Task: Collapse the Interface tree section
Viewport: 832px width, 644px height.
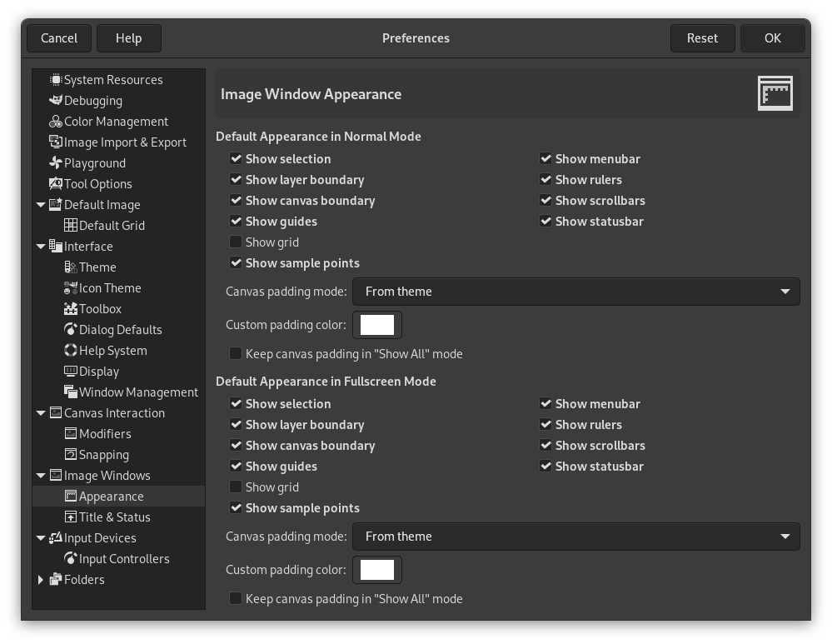Action: pyautogui.click(x=41, y=246)
